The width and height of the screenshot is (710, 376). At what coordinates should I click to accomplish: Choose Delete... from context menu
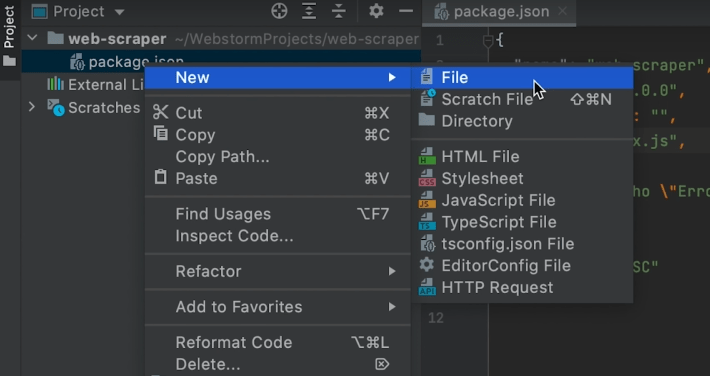[278, 364]
